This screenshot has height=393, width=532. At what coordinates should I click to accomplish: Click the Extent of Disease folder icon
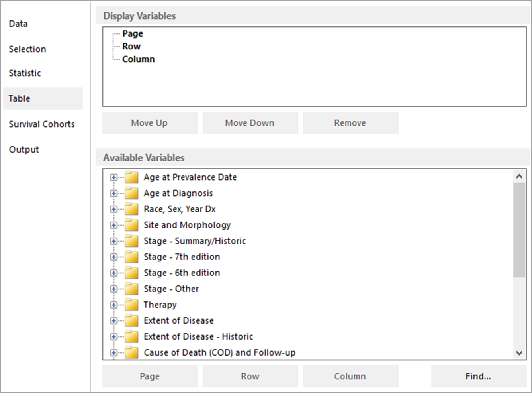coord(131,321)
